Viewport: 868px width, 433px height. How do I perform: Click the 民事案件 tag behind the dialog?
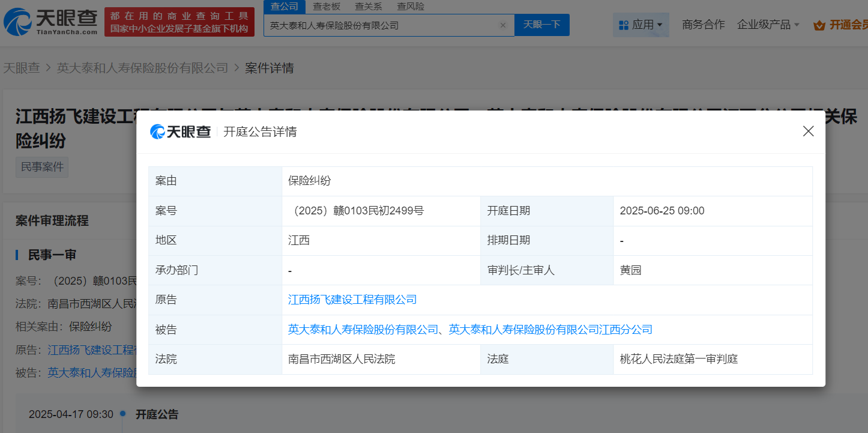pyautogui.click(x=42, y=167)
